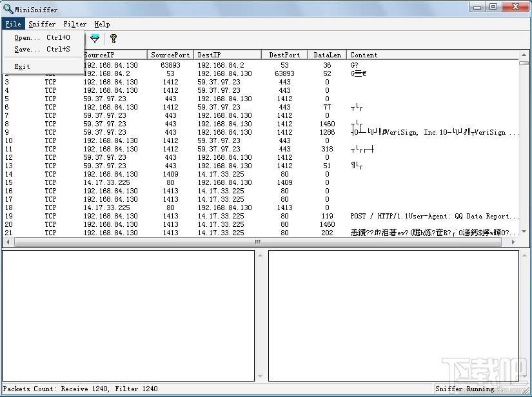Click left detail pane scroll up arrow
Image resolution: width=532 pixels, height=397 pixels.
tap(261, 255)
